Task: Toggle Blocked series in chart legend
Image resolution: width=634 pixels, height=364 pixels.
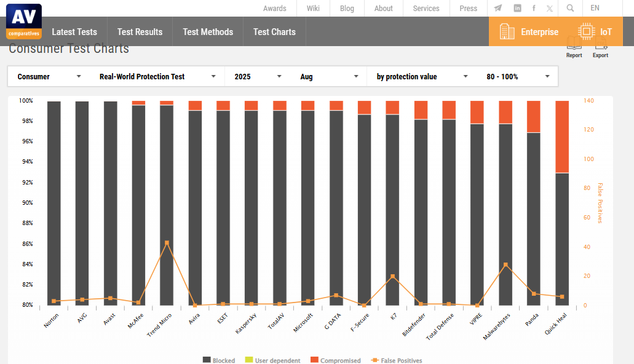Action: [x=219, y=360]
